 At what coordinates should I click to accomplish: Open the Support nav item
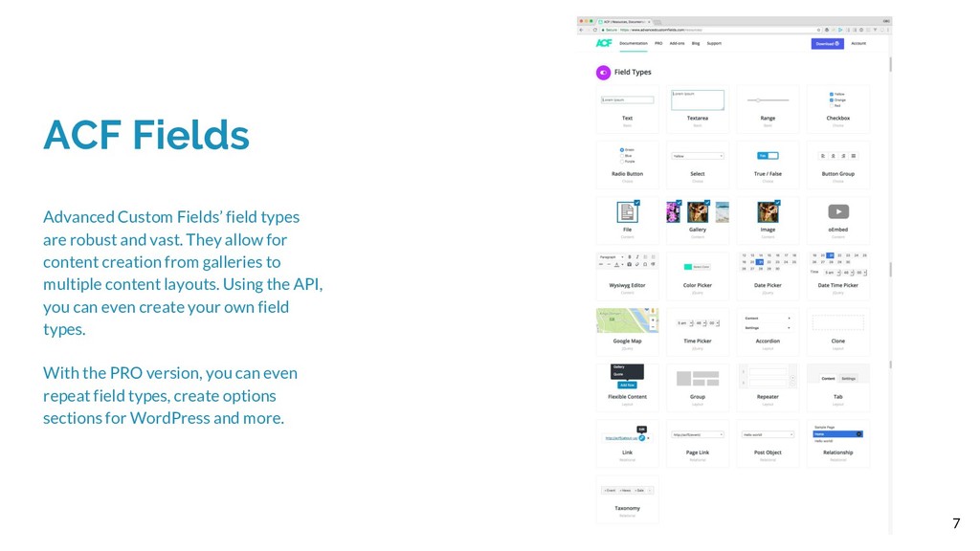714,44
